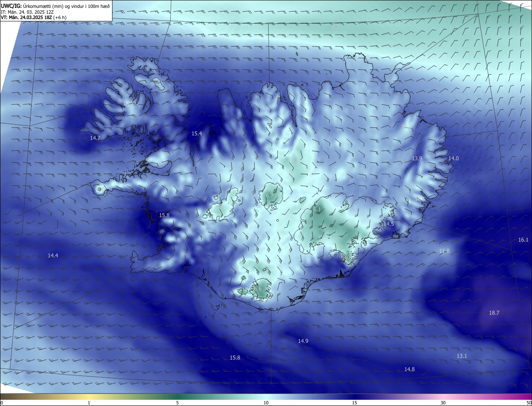Image resolution: width=532 pixels, height=406 pixels.
Task: Click the 13.1 value label
Action: coord(462,356)
